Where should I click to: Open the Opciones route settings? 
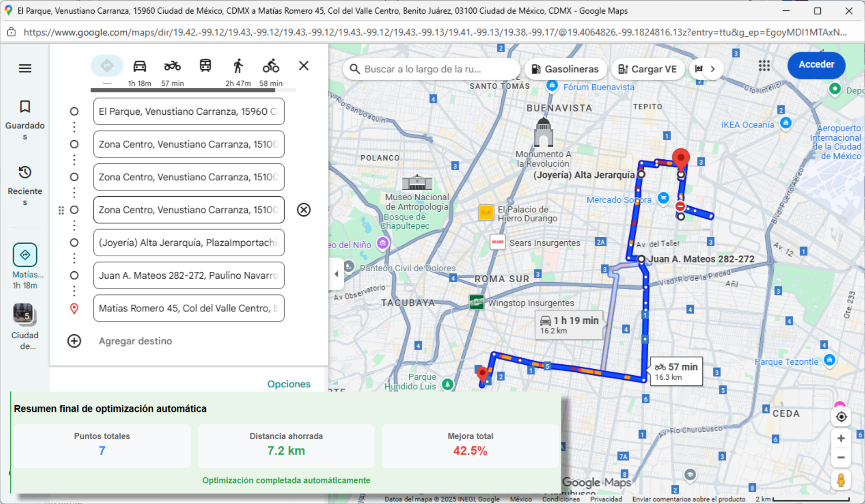[x=289, y=384]
